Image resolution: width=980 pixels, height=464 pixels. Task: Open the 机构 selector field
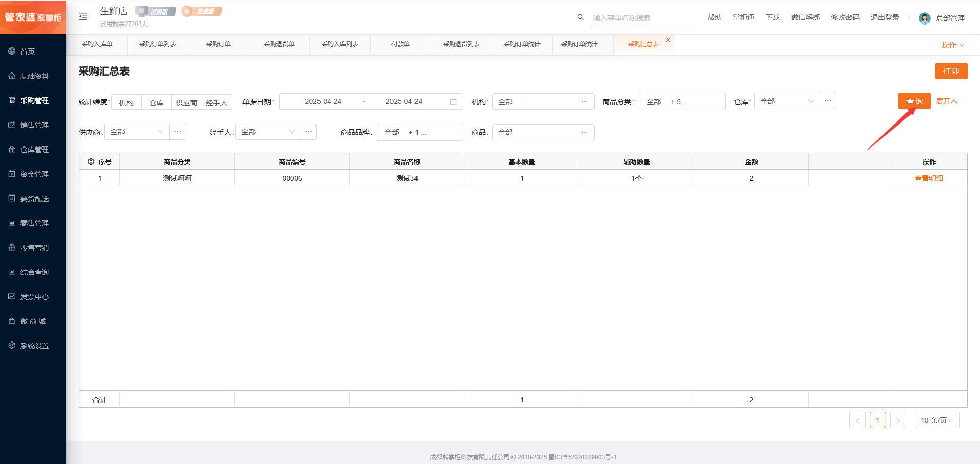[x=543, y=102]
